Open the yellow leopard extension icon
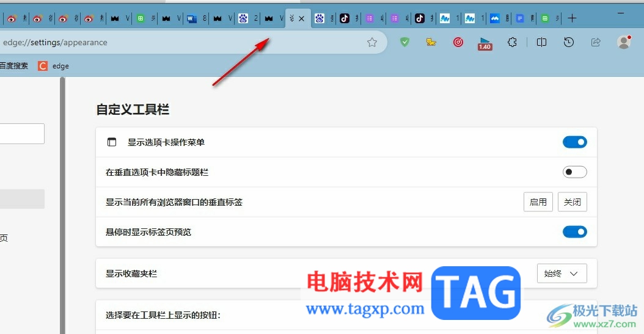The image size is (644, 334). pos(431,42)
